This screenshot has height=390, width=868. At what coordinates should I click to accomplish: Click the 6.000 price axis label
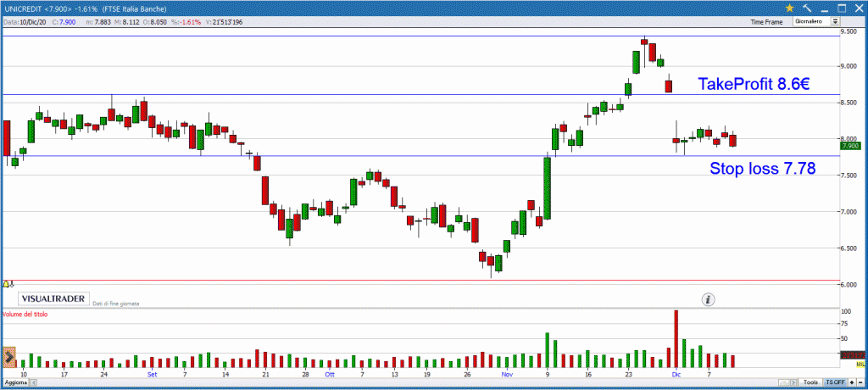[x=849, y=284]
